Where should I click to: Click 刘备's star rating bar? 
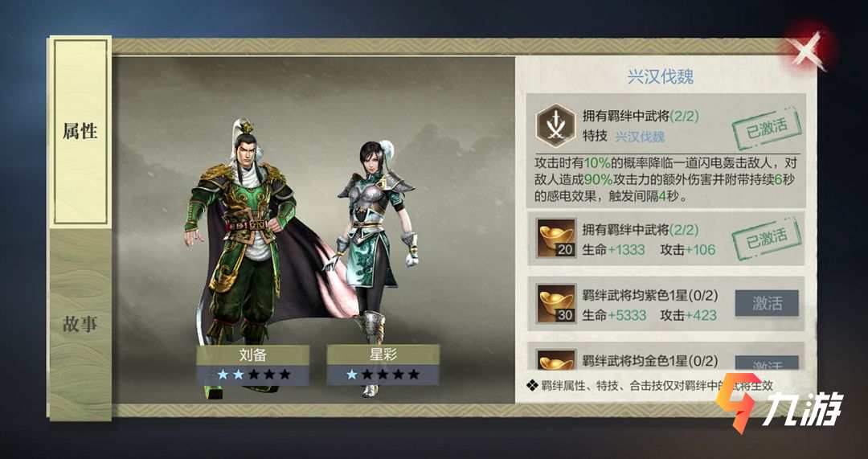pos(252,375)
